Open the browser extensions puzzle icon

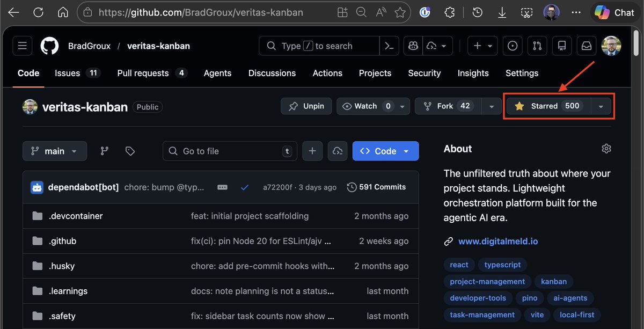(x=450, y=12)
